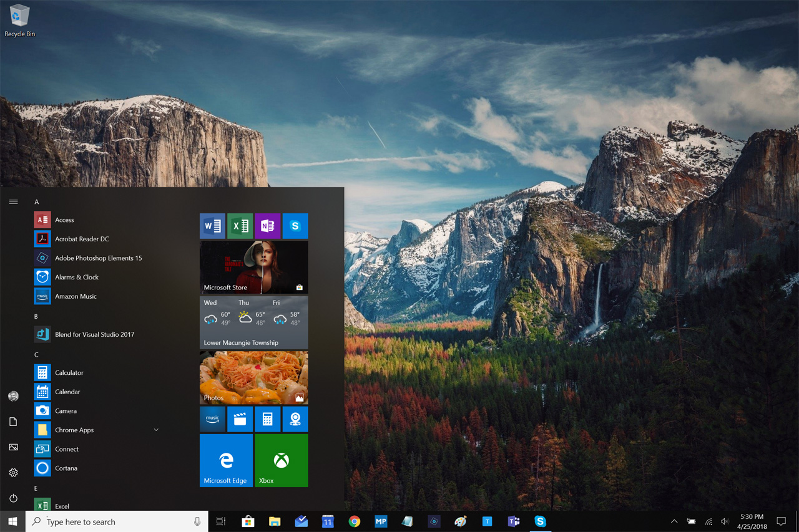This screenshot has height=532, width=799.
Task: Open the Xbox tile
Action: point(281,460)
